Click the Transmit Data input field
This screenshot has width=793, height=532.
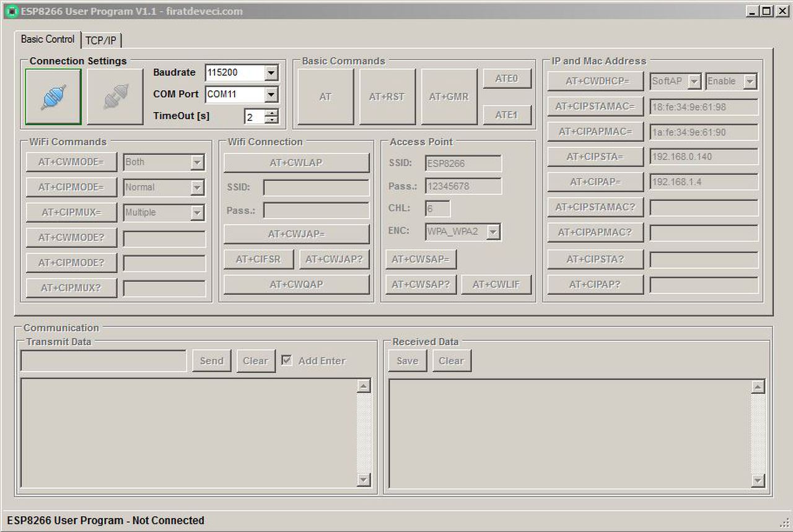[103, 361]
